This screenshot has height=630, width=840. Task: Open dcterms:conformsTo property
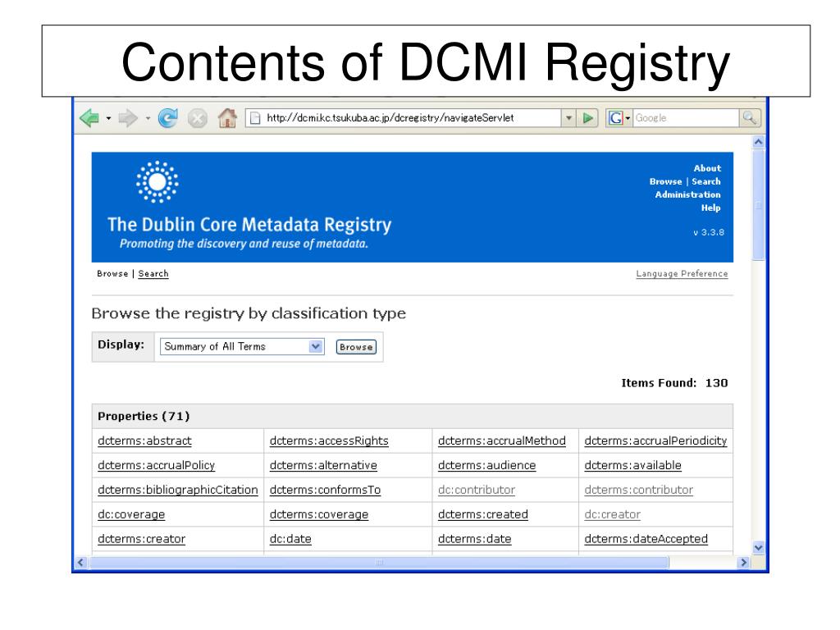pos(325,491)
